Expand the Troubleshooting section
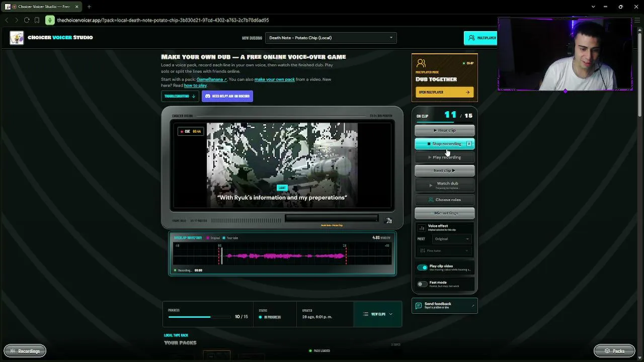Image resolution: width=644 pixels, height=362 pixels. [180, 96]
